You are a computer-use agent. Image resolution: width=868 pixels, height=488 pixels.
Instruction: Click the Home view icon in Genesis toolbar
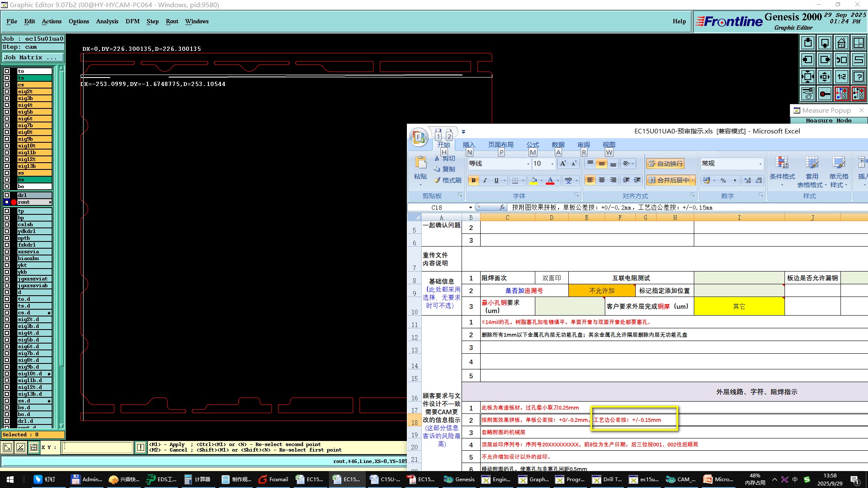841,43
